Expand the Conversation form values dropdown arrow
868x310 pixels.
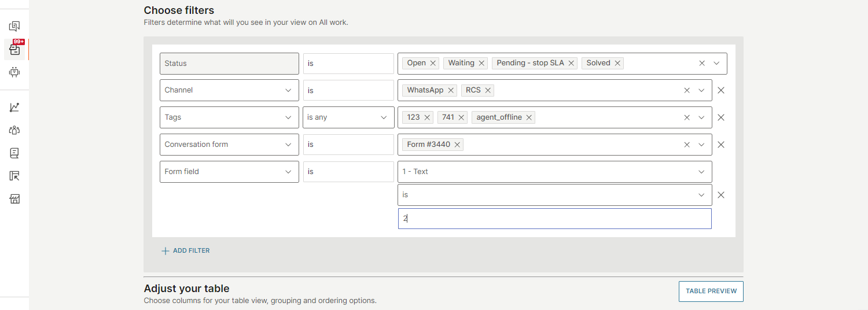point(701,145)
